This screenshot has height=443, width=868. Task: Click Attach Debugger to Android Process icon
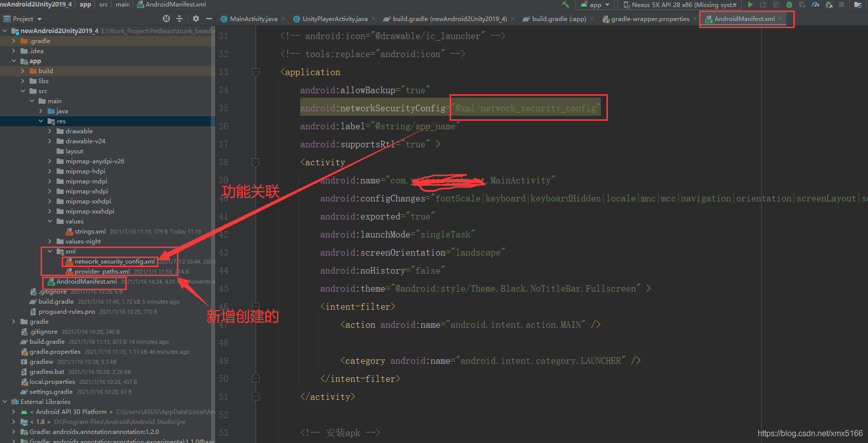828,5
